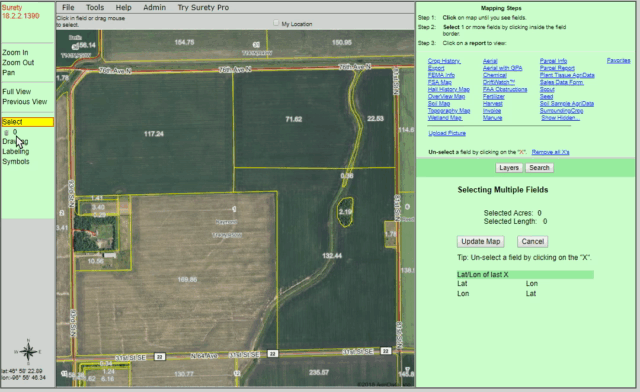Expand the Labeling options
The image size is (640, 392).
[16, 151]
